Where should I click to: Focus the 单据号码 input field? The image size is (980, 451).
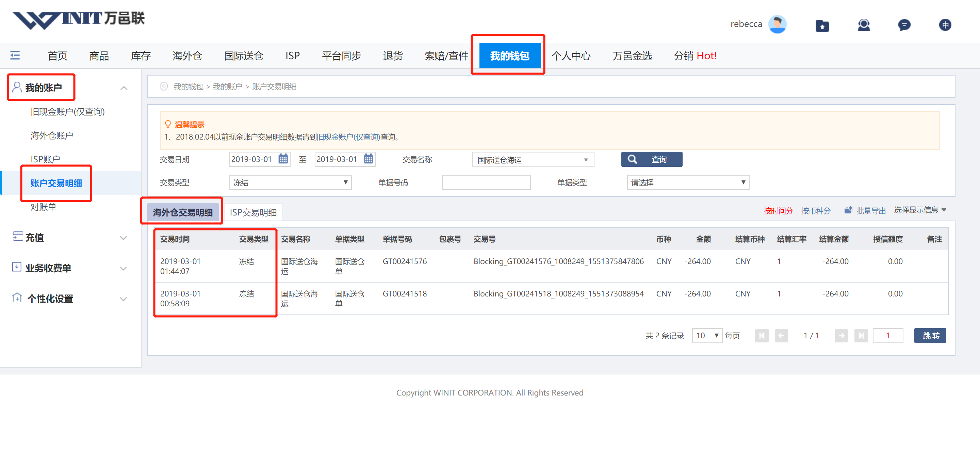(486, 182)
